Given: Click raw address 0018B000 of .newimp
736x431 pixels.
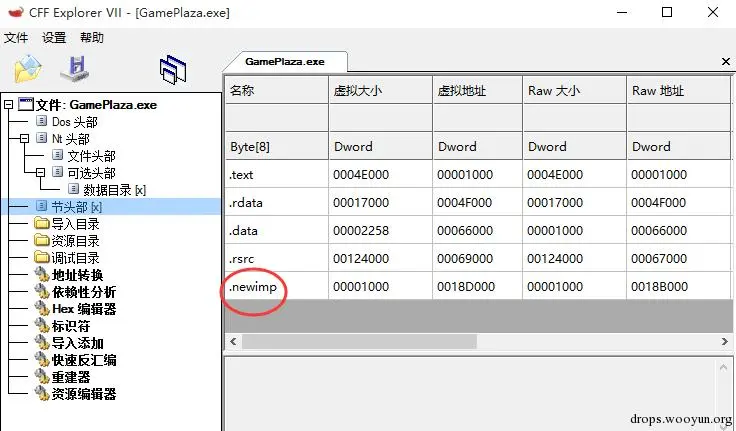Looking at the screenshot, I should pos(659,287).
